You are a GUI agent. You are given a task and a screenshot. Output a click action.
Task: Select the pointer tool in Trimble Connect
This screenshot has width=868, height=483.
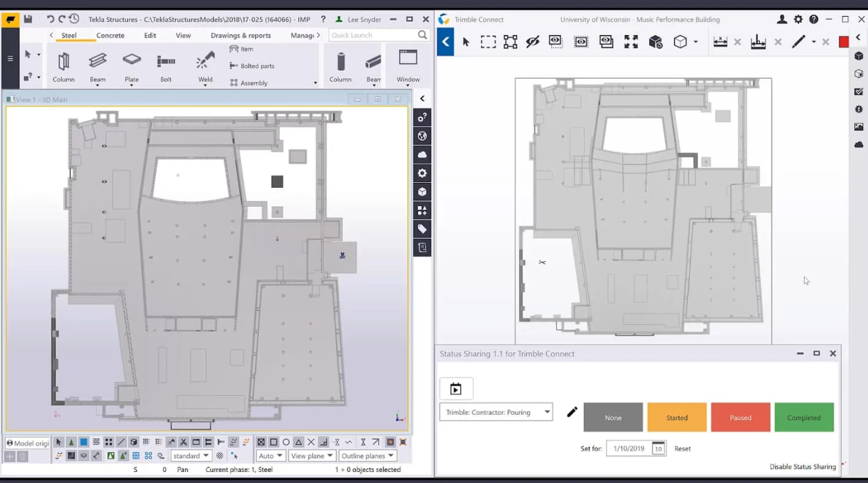[x=466, y=42]
